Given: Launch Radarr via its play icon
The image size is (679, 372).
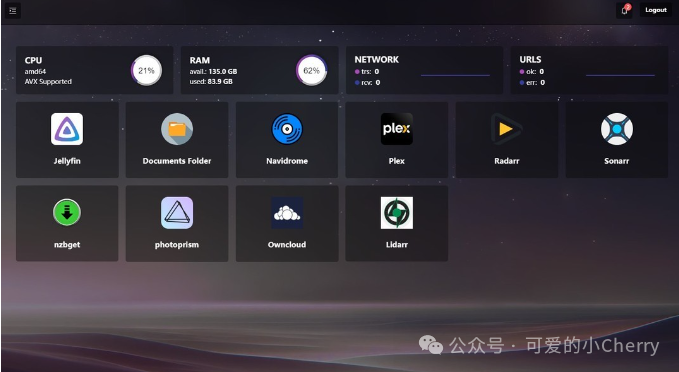Looking at the screenshot, I should 507,129.
